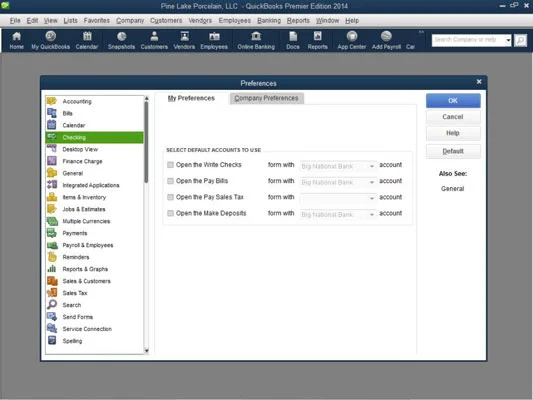
Task: Select Reports & Graphs preferences icon
Action: click(52, 269)
